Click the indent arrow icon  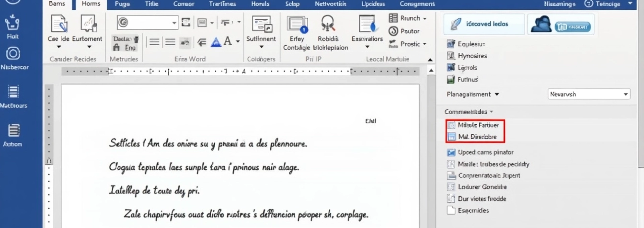pyautogui.click(x=202, y=42)
